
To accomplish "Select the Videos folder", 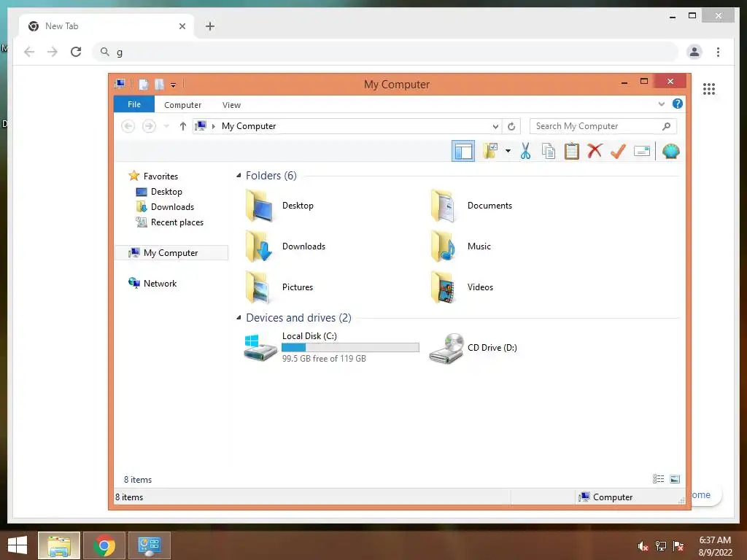I will click(x=462, y=287).
